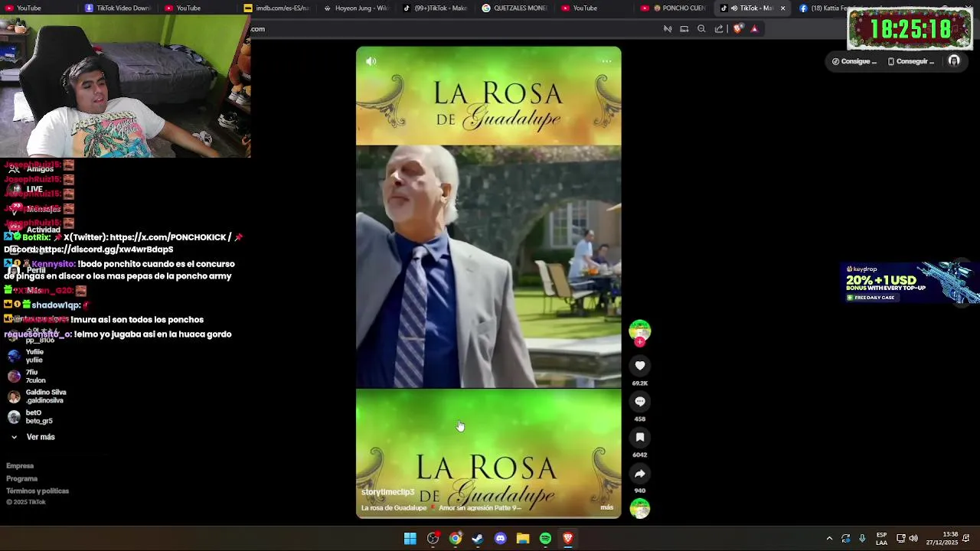Open Windows Start menu
This screenshot has width=980, height=551.
point(410,539)
